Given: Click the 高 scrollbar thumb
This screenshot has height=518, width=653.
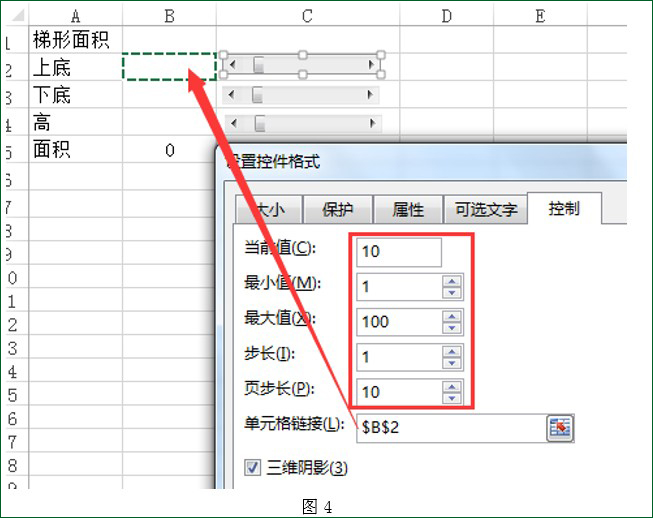Looking at the screenshot, I should (260, 123).
